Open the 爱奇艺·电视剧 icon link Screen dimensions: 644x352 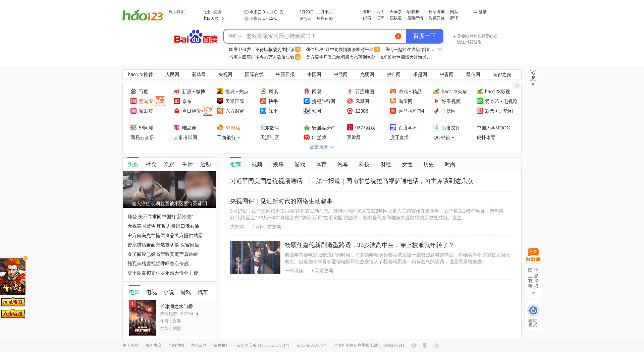point(480,101)
